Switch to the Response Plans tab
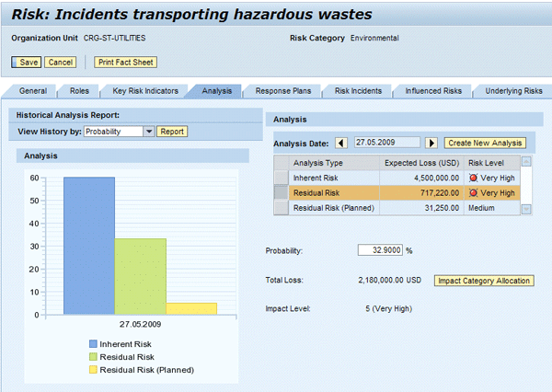Screen dimensions: 552x392 [x=281, y=91]
